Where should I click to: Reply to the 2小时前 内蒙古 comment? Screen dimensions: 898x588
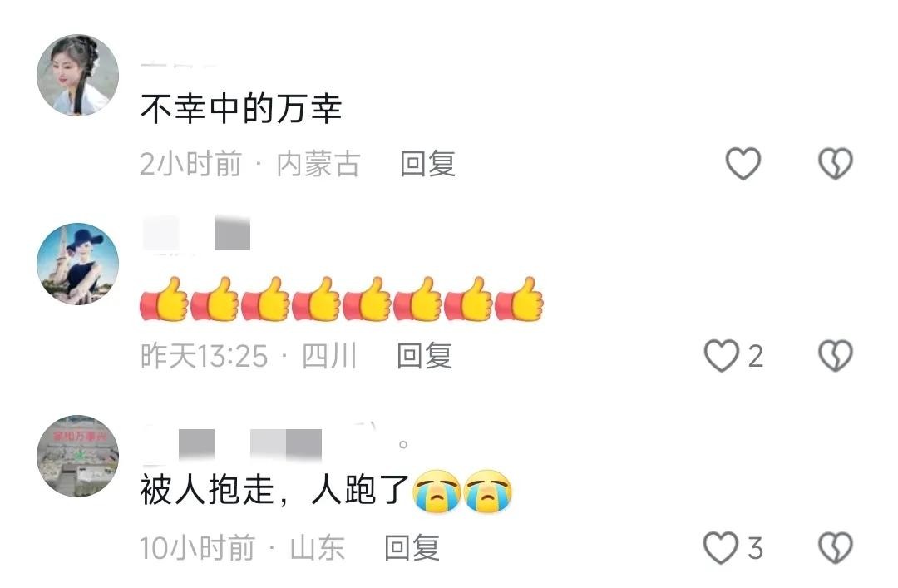[x=427, y=164]
